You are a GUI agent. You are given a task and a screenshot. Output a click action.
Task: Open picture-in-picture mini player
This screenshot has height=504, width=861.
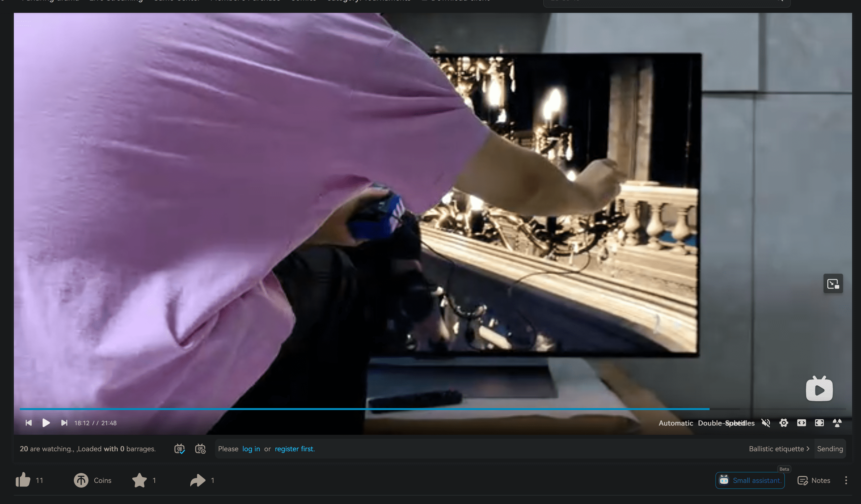(x=833, y=283)
